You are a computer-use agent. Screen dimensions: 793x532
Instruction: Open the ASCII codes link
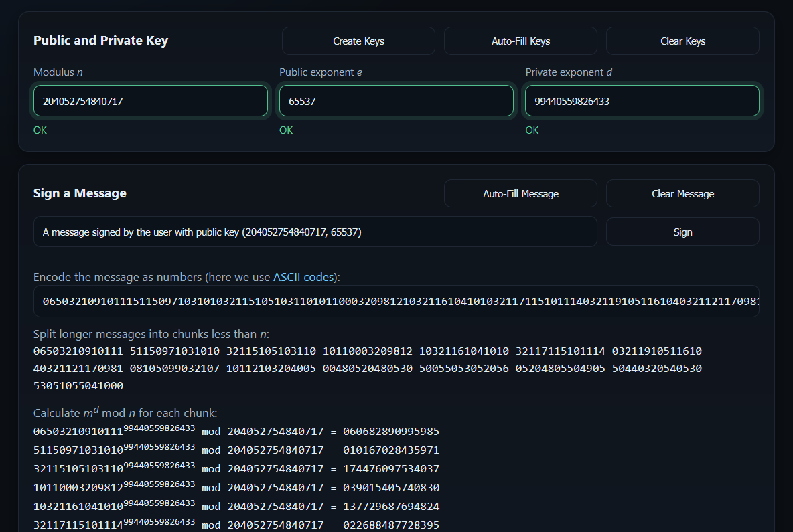pyautogui.click(x=305, y=277)
